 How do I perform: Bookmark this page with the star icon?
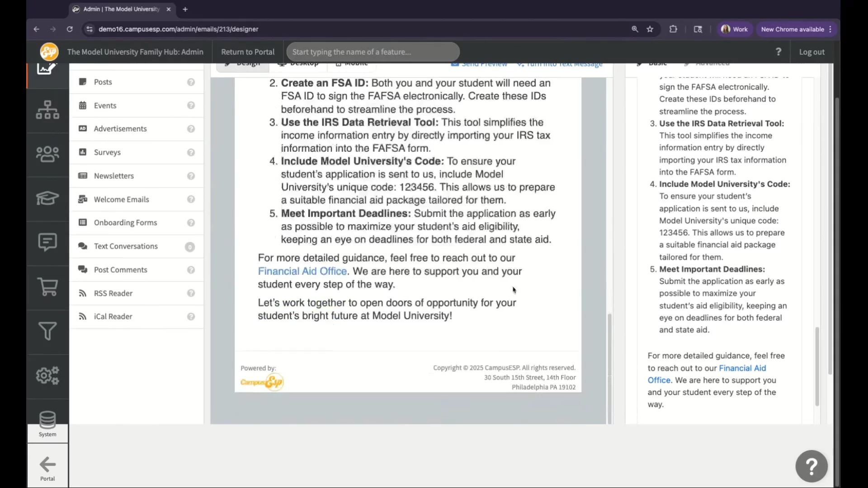(650, 29)
